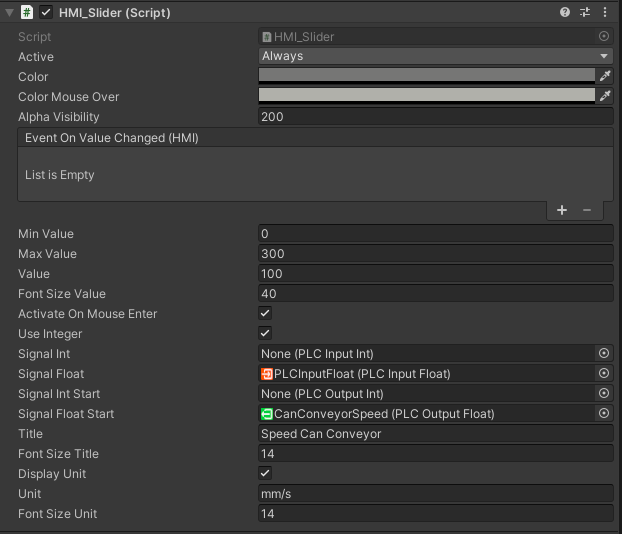The width and height of the screenshot is (622, 534).
Task: Click the eyedropper next to Color
Action: coord(604,76)
